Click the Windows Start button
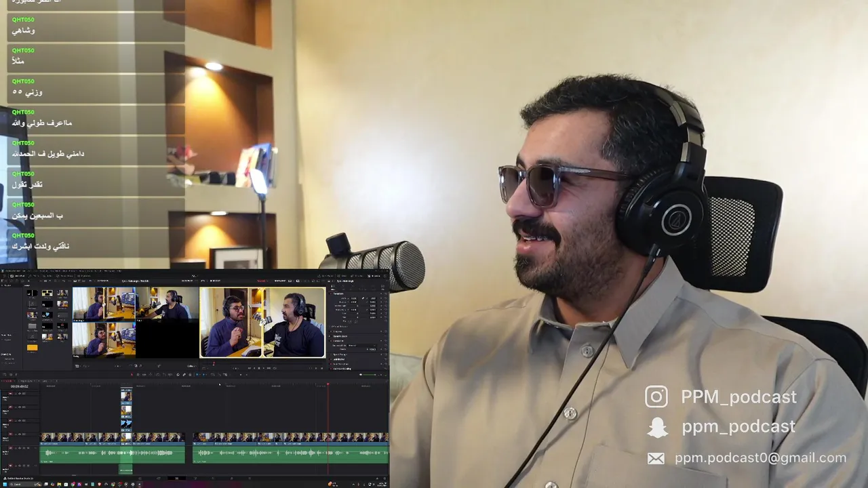868x488 pixels. 3,484
